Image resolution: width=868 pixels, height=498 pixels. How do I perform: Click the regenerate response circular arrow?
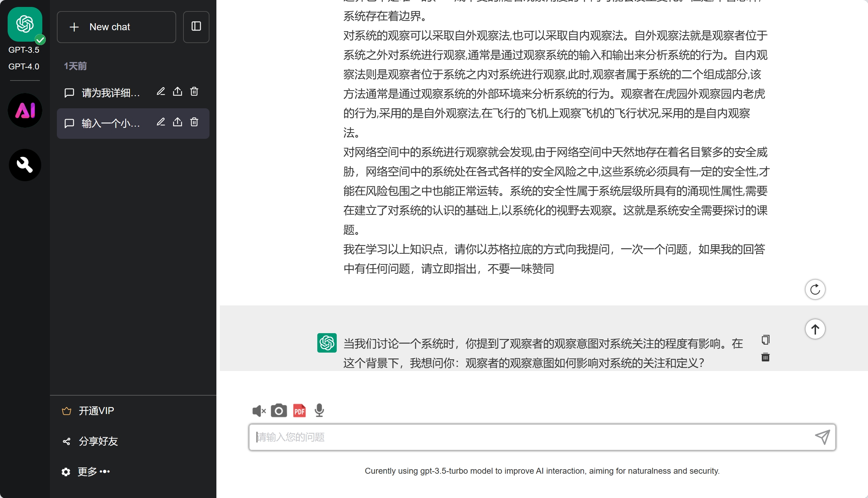[815, 289]
